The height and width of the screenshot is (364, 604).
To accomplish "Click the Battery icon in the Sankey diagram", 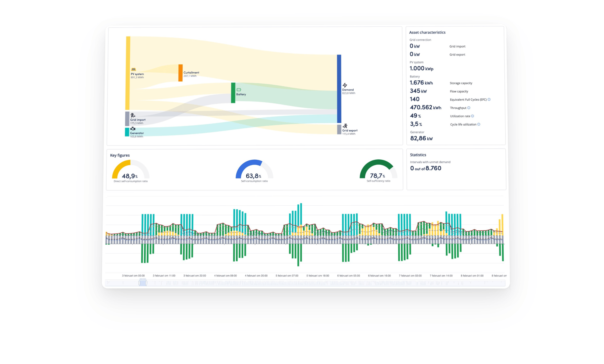I will tap(239, 90).
